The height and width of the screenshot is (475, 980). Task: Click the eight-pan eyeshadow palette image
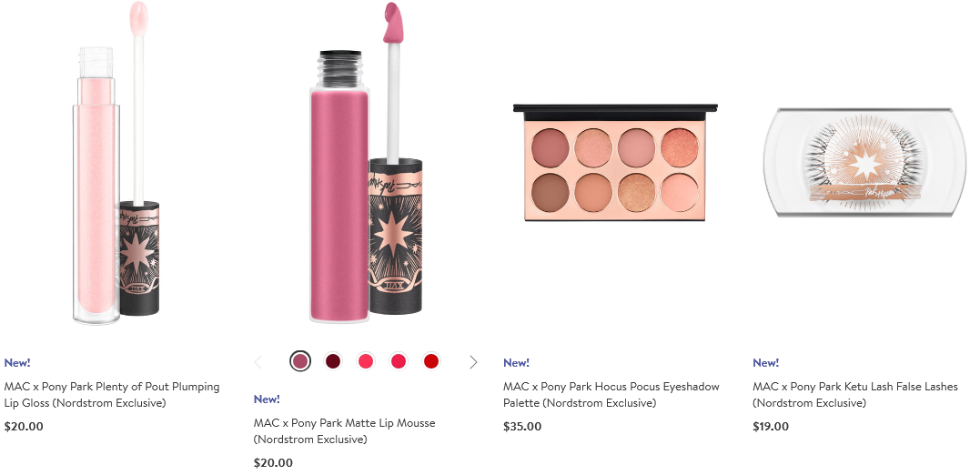(615, 163)
